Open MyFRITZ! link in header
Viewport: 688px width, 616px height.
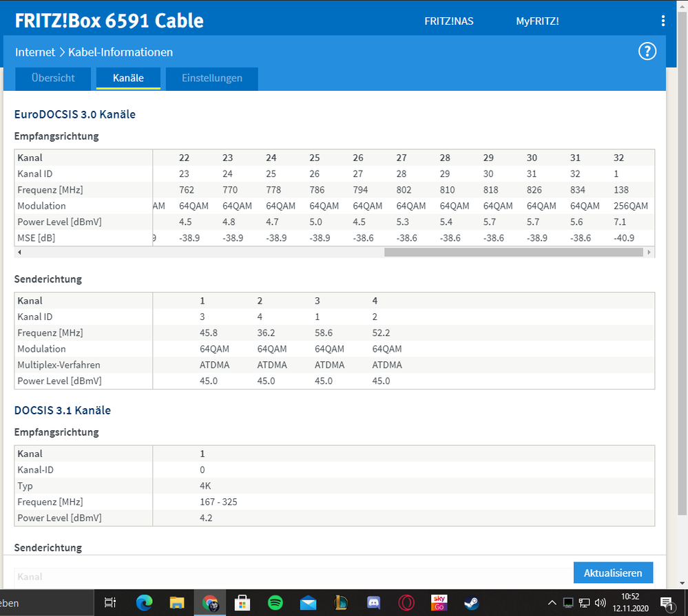537,21
